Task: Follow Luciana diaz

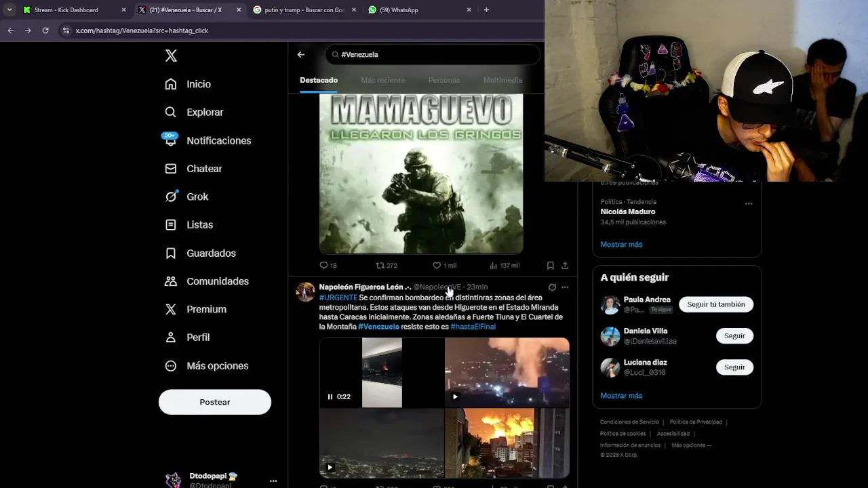Action: coord(734,367)
